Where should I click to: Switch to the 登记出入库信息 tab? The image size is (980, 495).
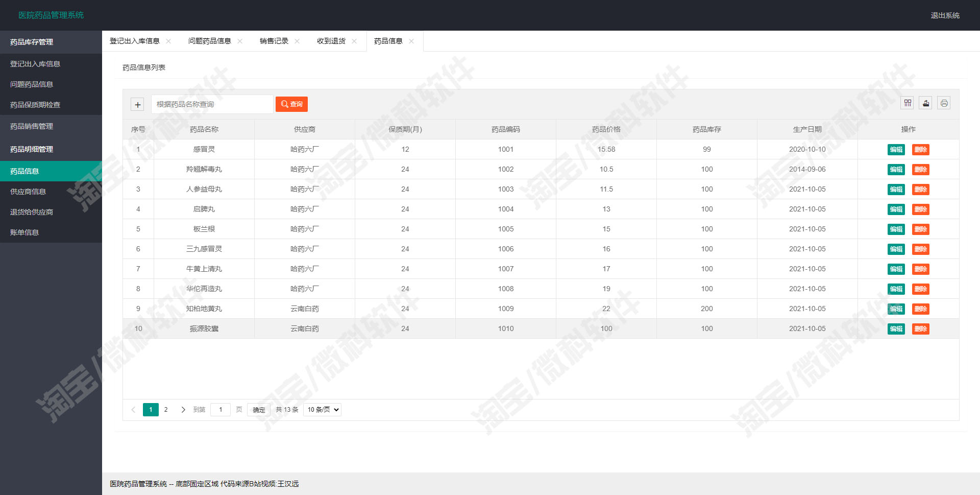135,41
